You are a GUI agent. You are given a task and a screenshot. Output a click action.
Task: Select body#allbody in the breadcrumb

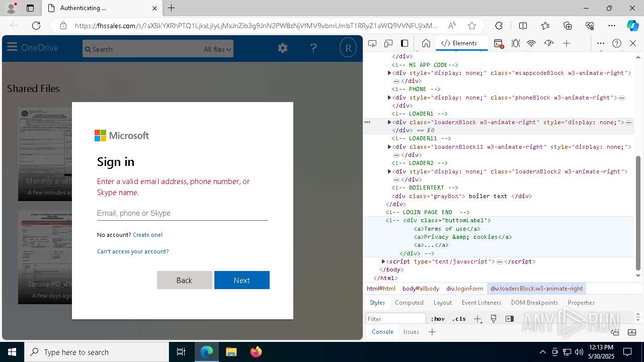click(421, 289)
